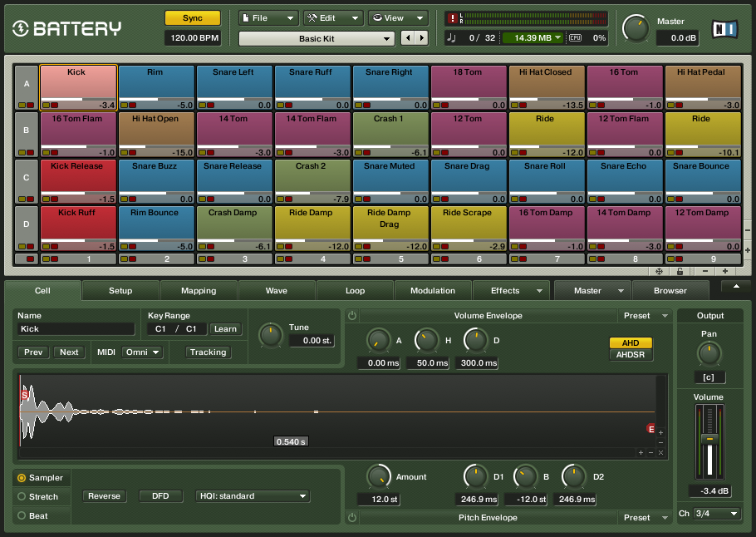Select the Stretch mode radio button
This screenshot has width=756, height=537.
tap(22, 496)
